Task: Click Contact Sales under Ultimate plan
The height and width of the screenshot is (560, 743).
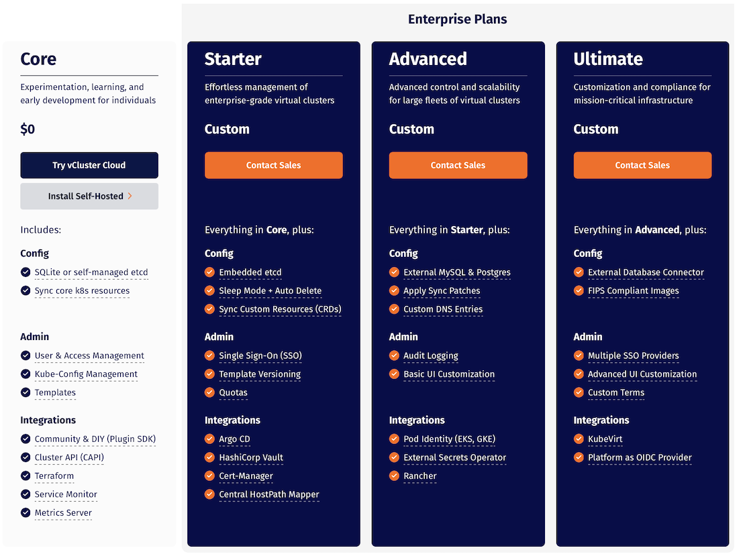Action: [x=642, y=165]
